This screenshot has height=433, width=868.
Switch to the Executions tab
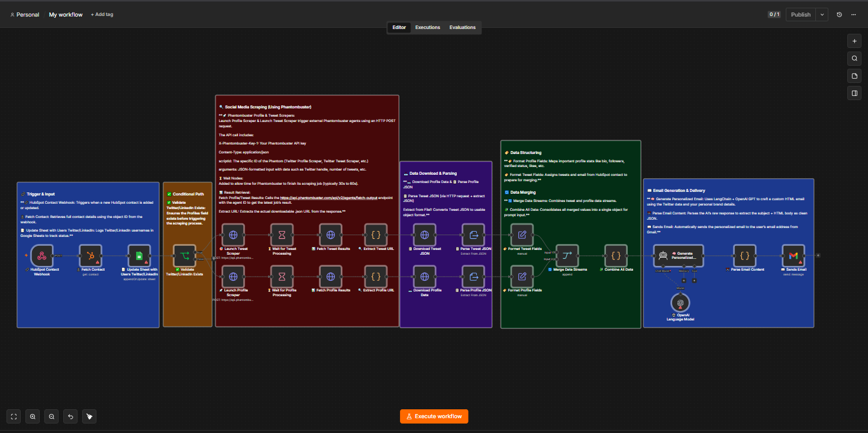tap(428, 27)
